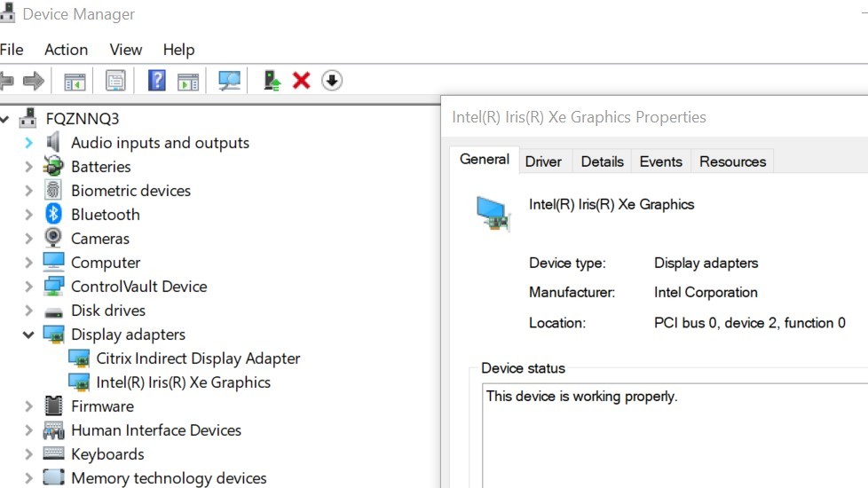This screenshot has height=488, width=868.
Task: Expand the Firmware node
Action: pos(28,406)
